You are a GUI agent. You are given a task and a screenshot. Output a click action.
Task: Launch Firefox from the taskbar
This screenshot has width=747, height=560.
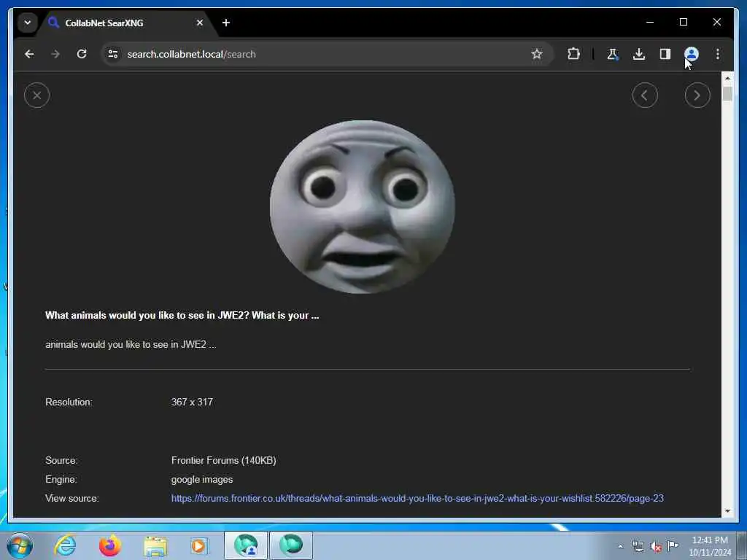pyautogui.click(x=109, y=545)
